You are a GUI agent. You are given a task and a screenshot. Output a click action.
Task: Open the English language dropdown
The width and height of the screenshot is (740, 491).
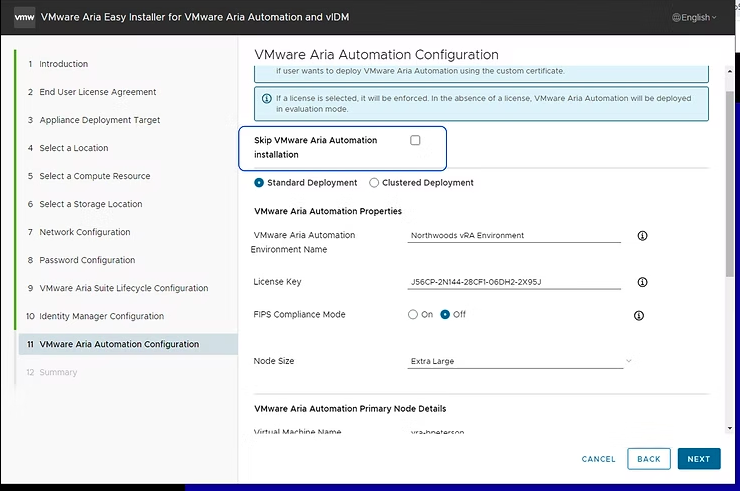(696, 17)
